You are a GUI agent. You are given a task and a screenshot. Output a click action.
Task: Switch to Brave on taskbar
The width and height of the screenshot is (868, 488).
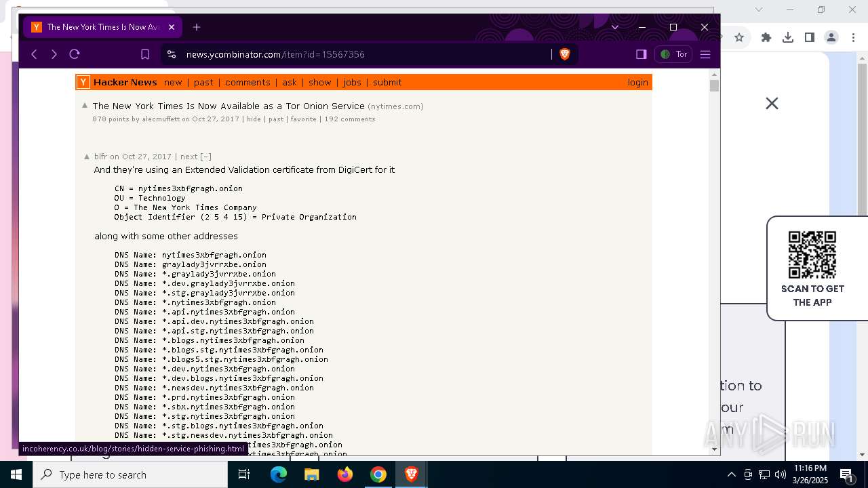pyautogui.click(x=411, y=474)
